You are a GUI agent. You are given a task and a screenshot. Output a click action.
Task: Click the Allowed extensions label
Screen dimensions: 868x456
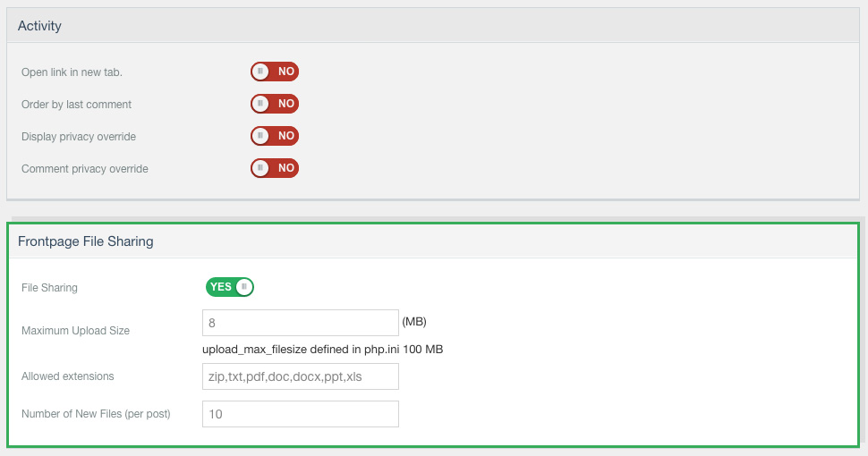click(x=67, y=376)
